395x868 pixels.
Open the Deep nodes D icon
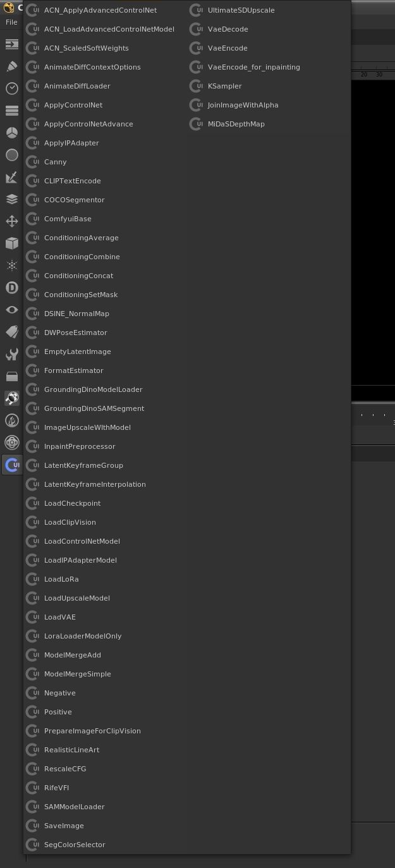(x=11, y=288)
